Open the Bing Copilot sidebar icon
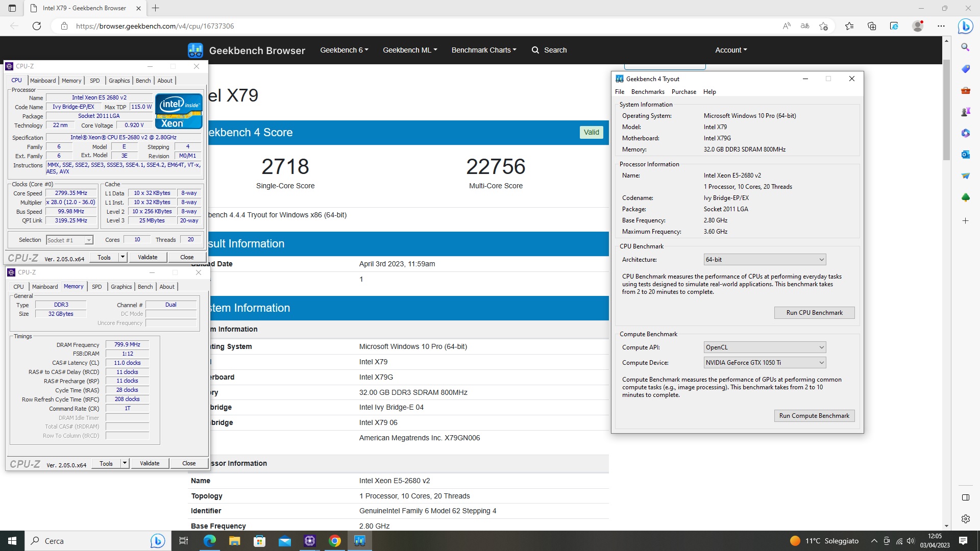Viewport: 980px width, 551px height. click(x=965, y=26)
